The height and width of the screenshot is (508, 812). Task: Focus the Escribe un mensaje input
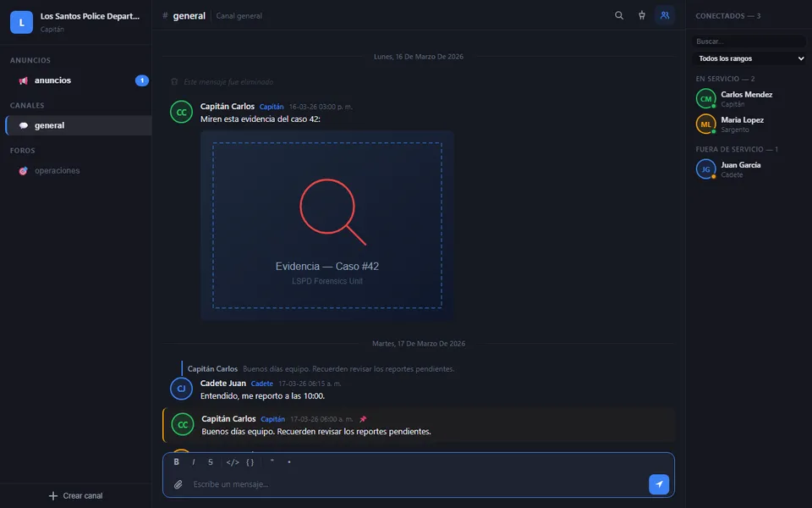(417, 484)
